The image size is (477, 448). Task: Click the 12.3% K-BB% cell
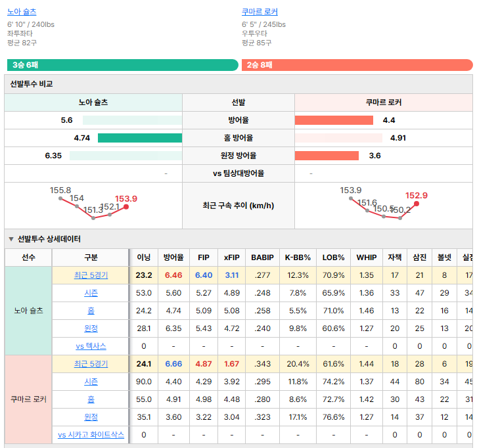point(298,275)
